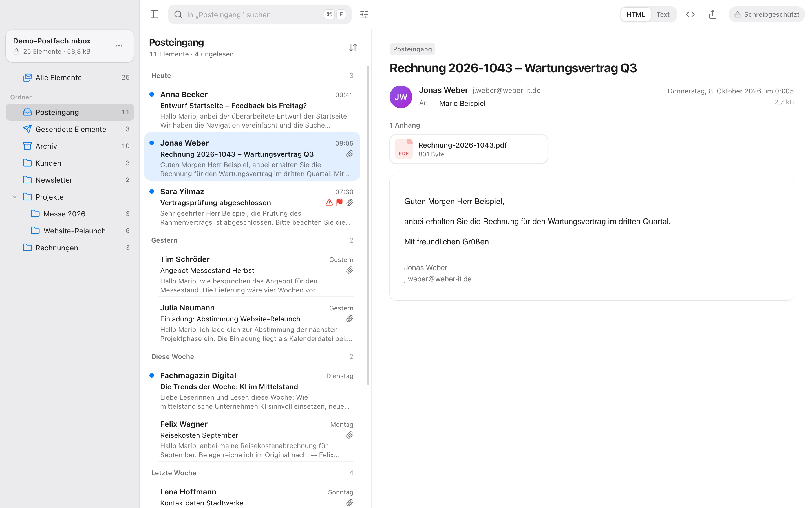Screen dimensions: 812x508
Task: Collapse the Projekte folder
Action: [x=15, y=197]
